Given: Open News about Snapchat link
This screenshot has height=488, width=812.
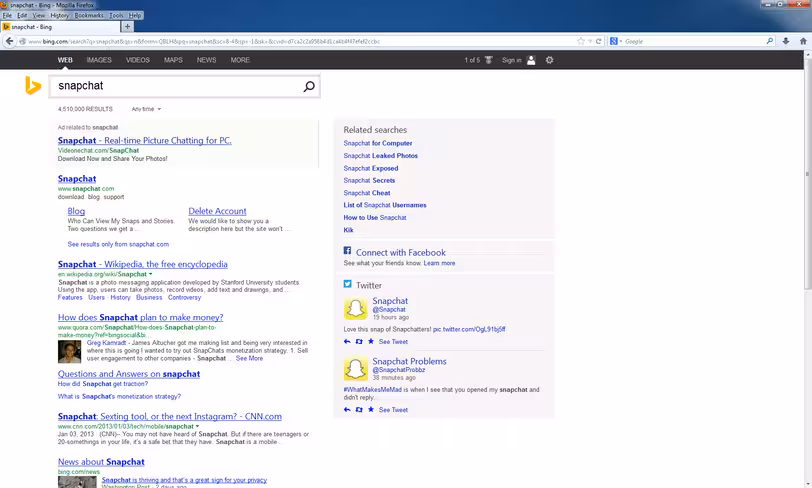Looking at the screenshot, I should pyautogui.click(x=101, y=462).
